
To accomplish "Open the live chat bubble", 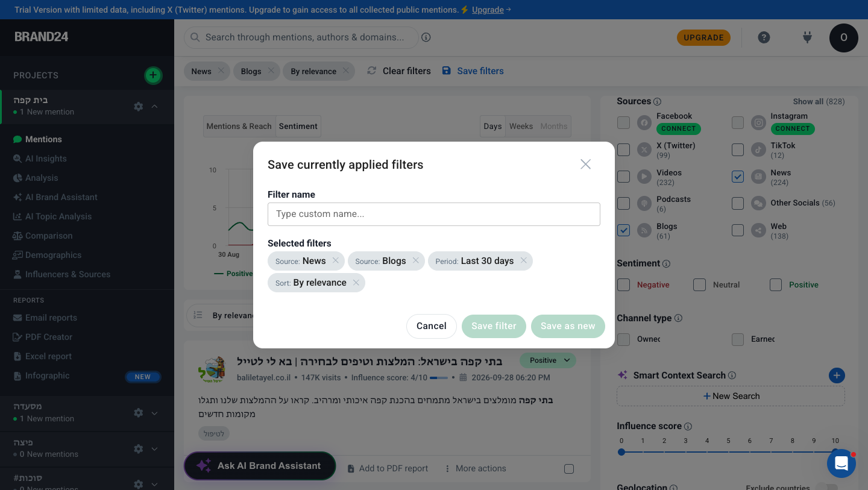I will (841, 463).
